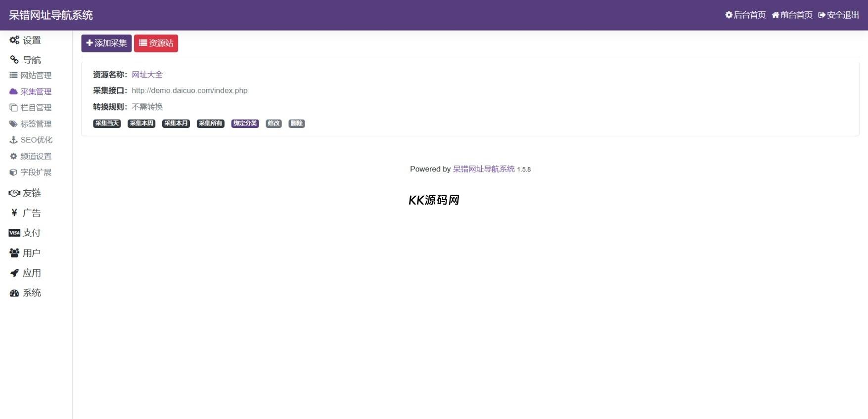Viewport: 868px width, 419px height.
Task: Click the purple 绑定分类 badge
Action: [x=245, y=124]
